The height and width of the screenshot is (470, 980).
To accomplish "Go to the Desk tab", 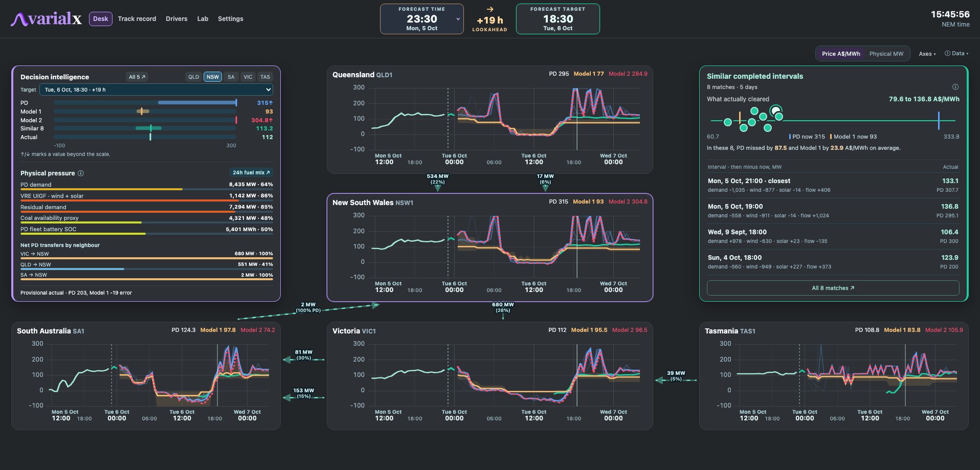I will [100, 19].
